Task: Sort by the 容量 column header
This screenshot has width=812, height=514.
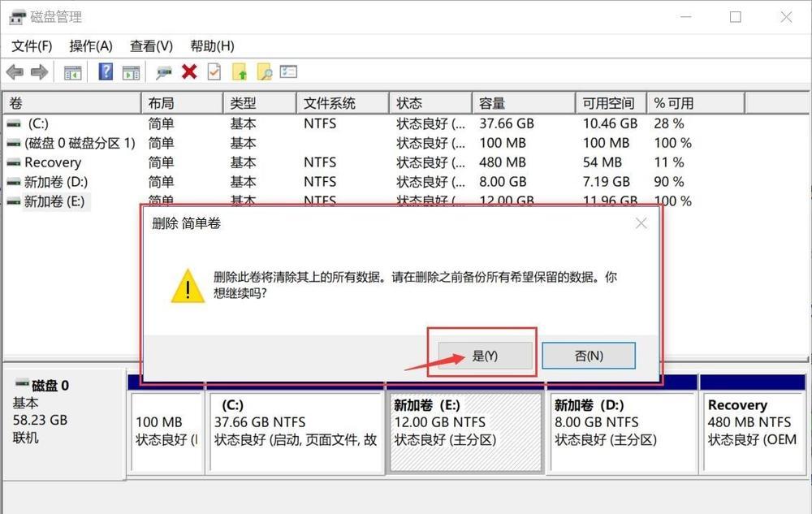Action: point(524,103)
